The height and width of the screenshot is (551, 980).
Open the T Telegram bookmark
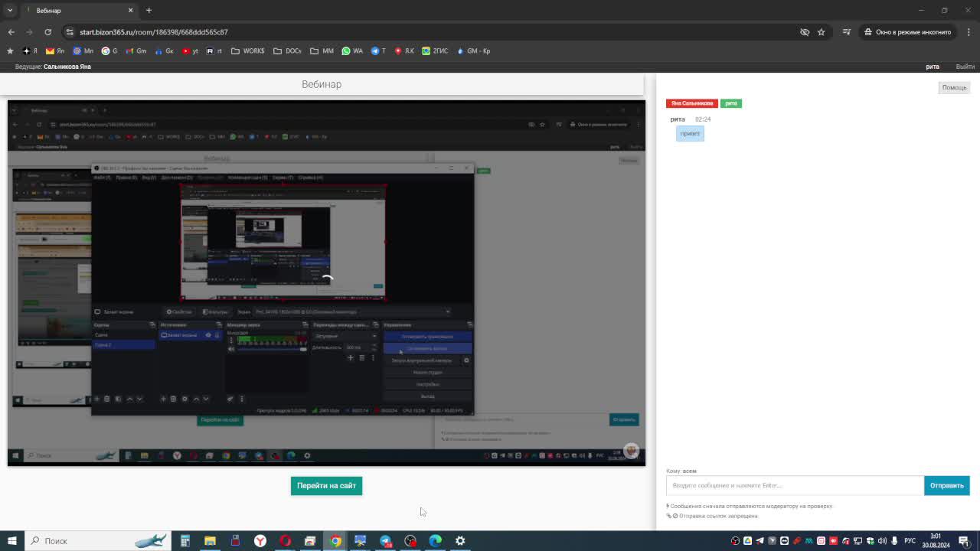click(x=379, y=51)
